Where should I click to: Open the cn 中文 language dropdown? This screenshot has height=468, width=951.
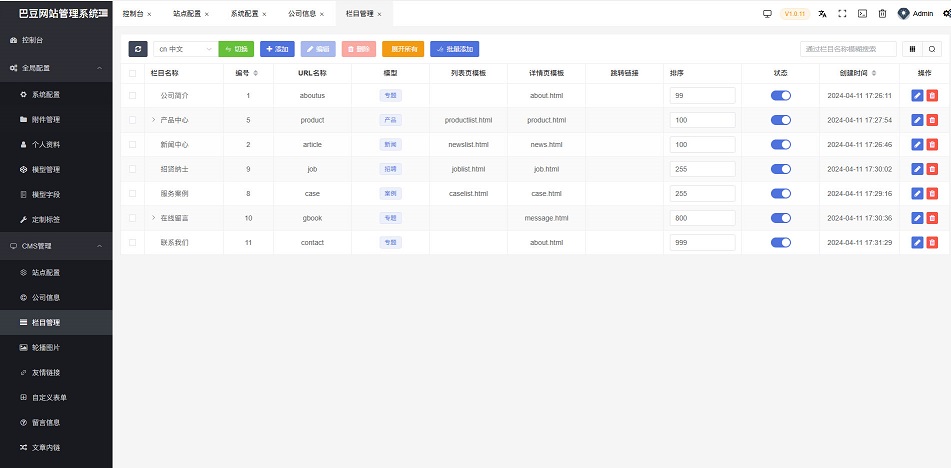(185, 49)
